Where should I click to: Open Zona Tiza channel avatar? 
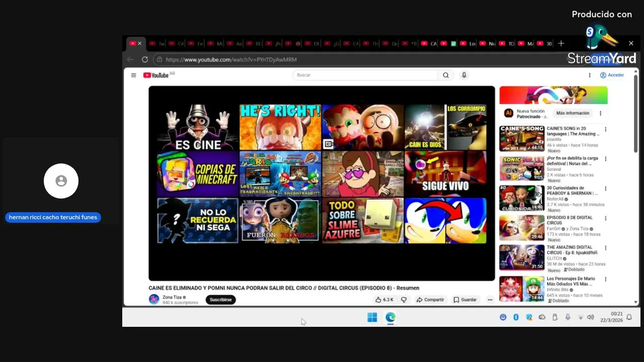(x=154, y=300)
